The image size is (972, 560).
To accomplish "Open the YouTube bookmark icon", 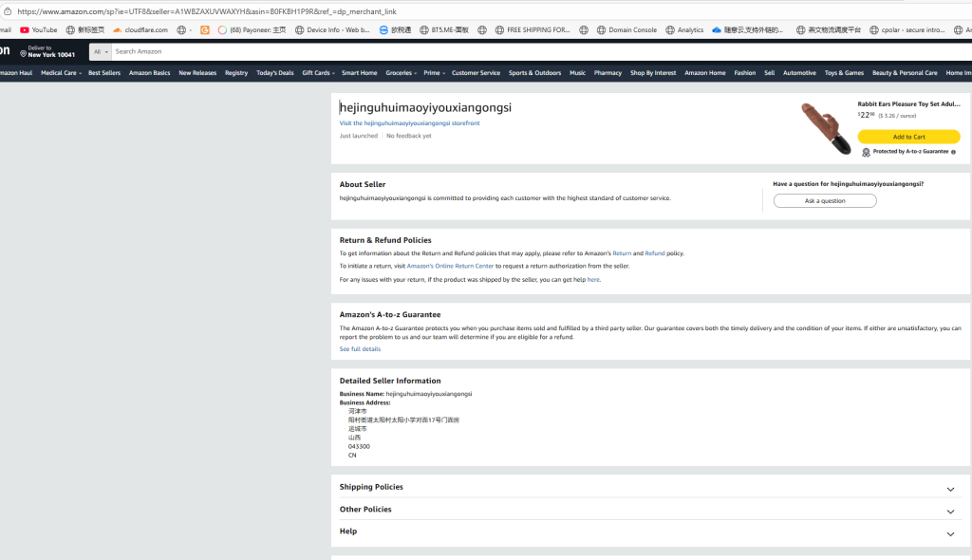I will (x=25, y=30).
